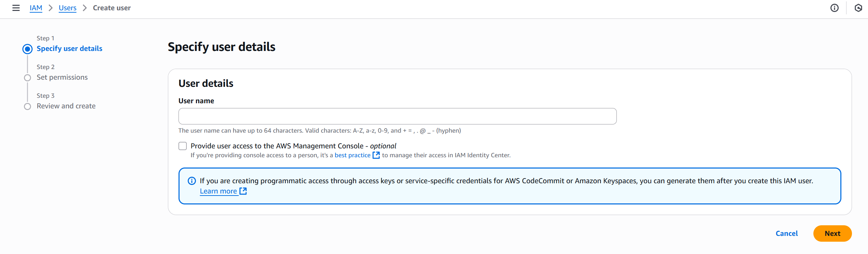Navigate to Users breadcrumb link
This screenshot has height=254, width=868.
pos(68,8)
